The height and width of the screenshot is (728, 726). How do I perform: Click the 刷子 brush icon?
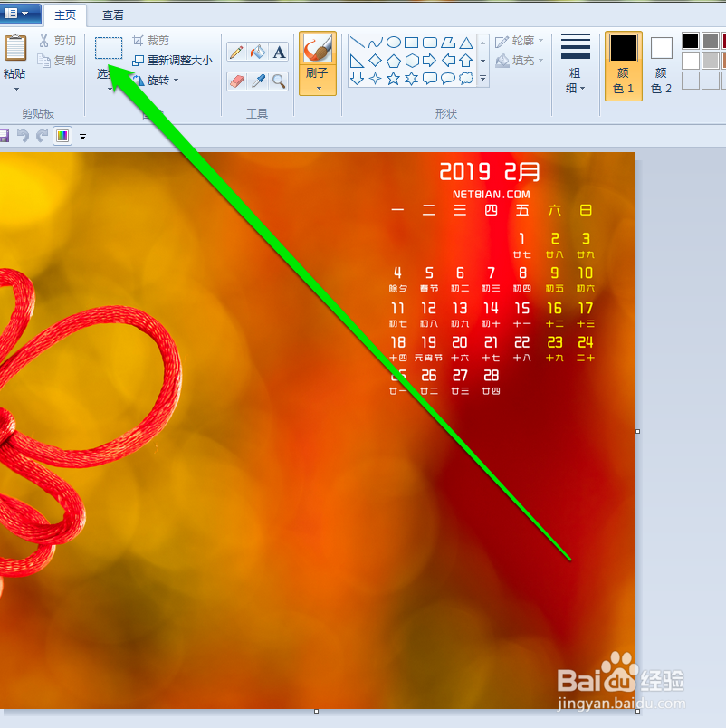[x=318, y=48]
